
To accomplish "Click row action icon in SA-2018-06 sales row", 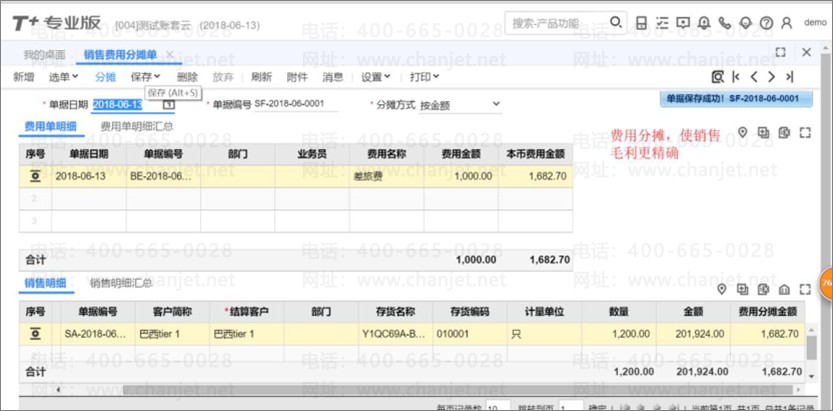I will [x=35, y=334].
